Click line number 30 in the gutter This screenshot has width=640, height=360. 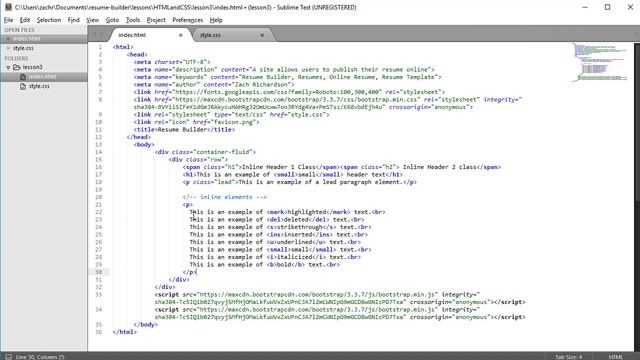(x=98, y=272)
